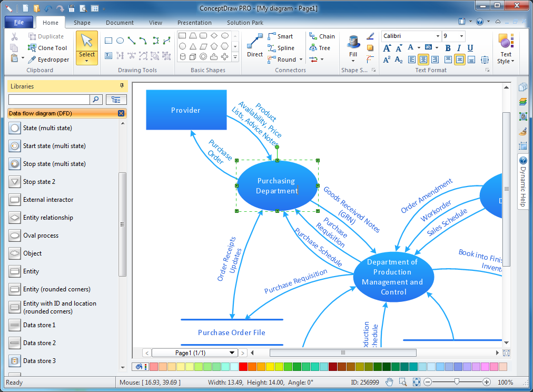Choose the rectangle drawing tool
This screenshot has width=533, height=392.
pos(108,41)
